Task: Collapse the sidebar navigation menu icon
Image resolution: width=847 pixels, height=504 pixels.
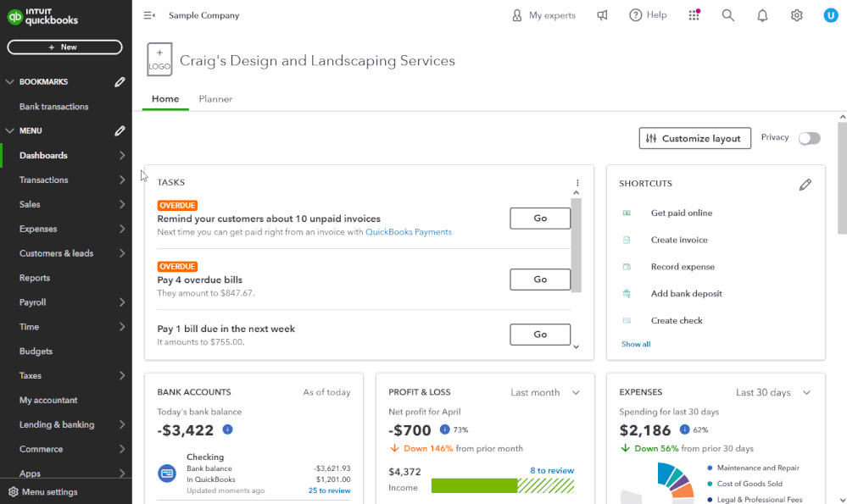Action: tap(149, 15)
